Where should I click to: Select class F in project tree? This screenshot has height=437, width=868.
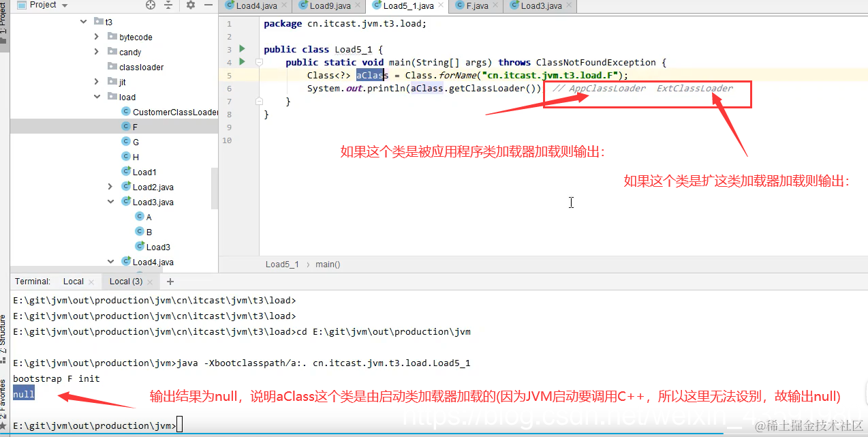(129, 127)
